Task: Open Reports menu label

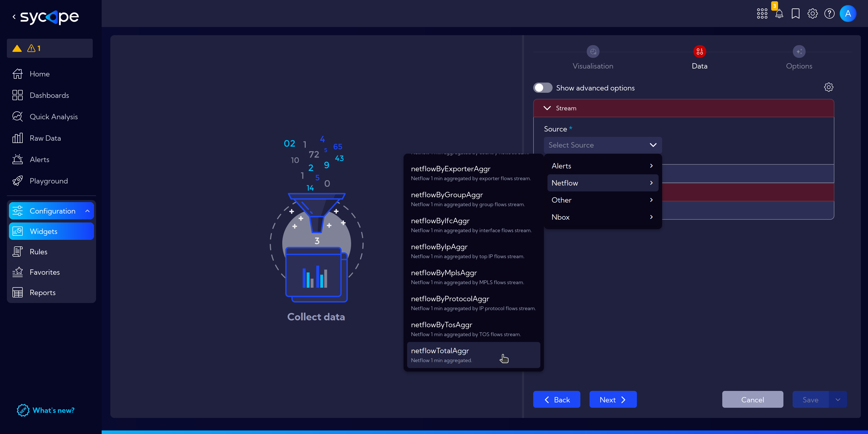Action: (43, 293)
